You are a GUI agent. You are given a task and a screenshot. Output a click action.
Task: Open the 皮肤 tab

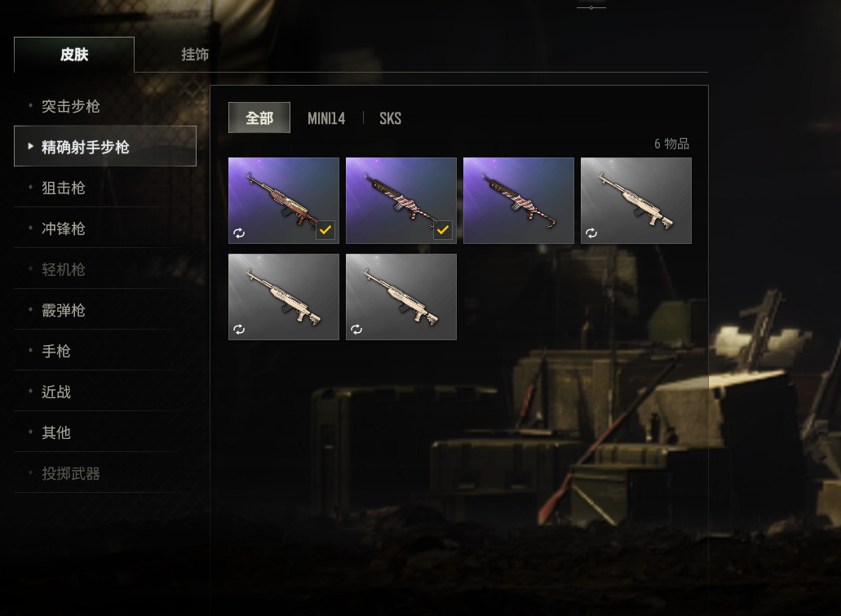(74, 54)
